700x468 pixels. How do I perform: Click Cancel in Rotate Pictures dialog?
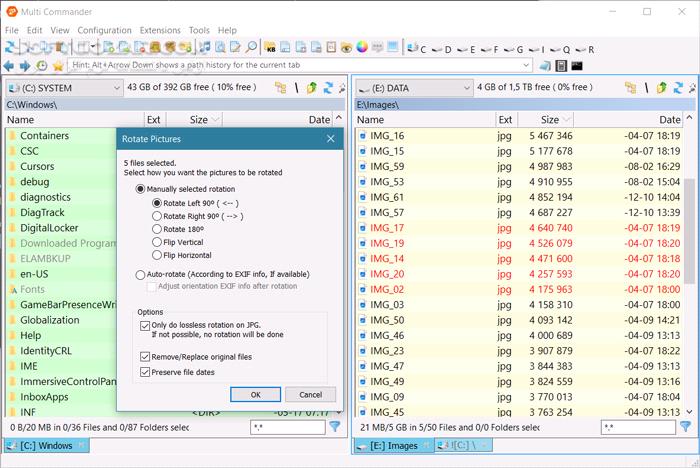click(311, 395)
